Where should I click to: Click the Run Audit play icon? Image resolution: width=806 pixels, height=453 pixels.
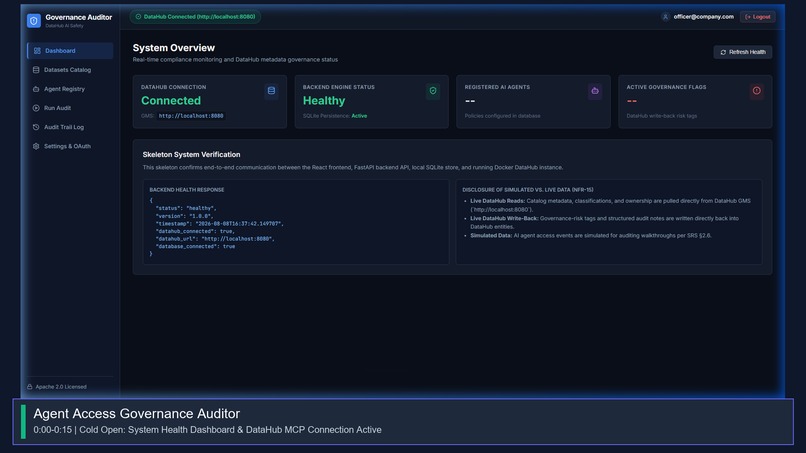tap(36, 108)
